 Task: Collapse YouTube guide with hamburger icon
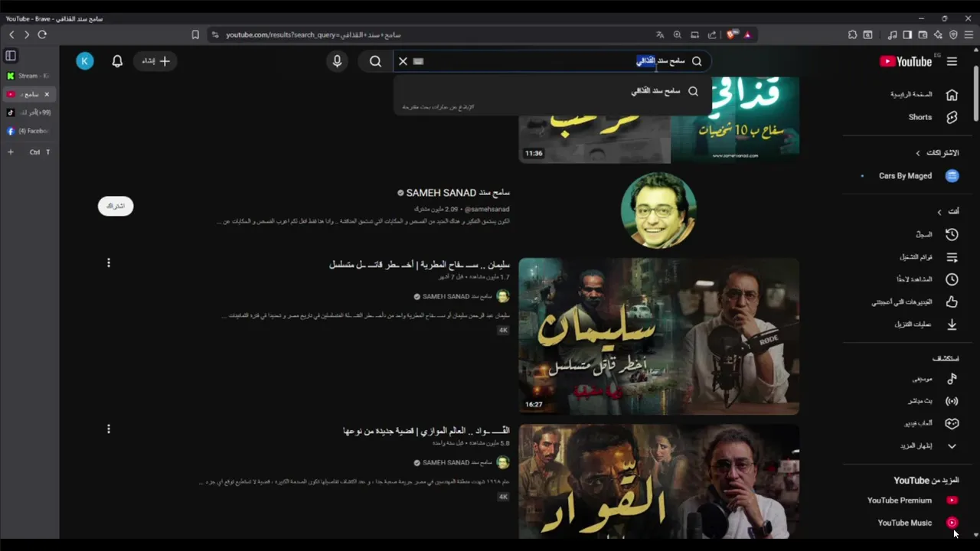[x=952, y=61]
